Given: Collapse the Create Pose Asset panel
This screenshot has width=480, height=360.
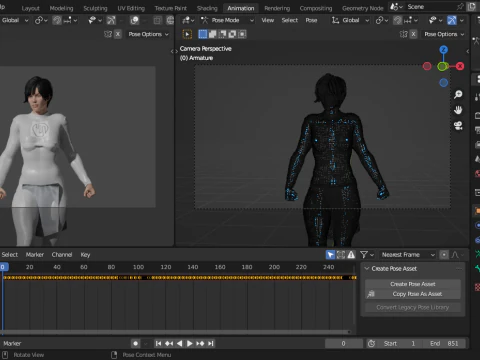Looking at the screenshot, I should [x=367, y=269].
